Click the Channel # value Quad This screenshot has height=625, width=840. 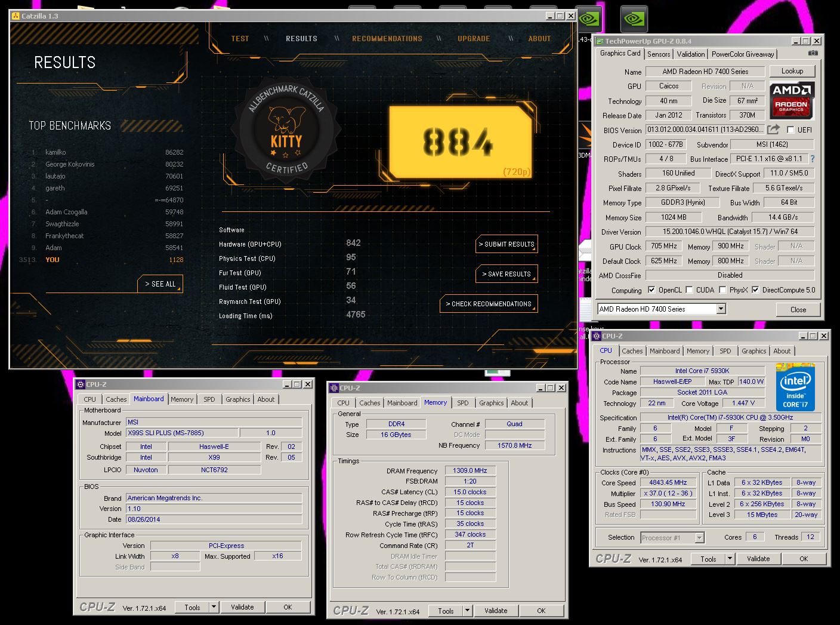click(514, 424)
